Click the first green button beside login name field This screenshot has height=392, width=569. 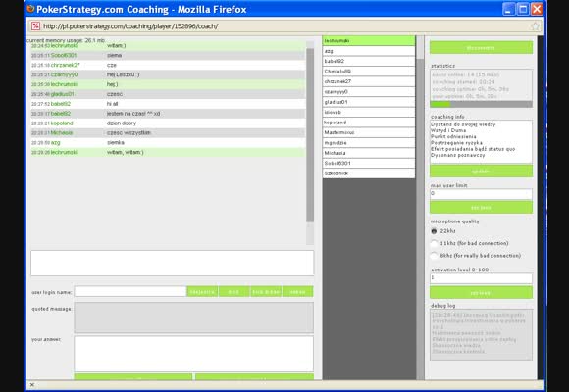[x=202, y=292]
